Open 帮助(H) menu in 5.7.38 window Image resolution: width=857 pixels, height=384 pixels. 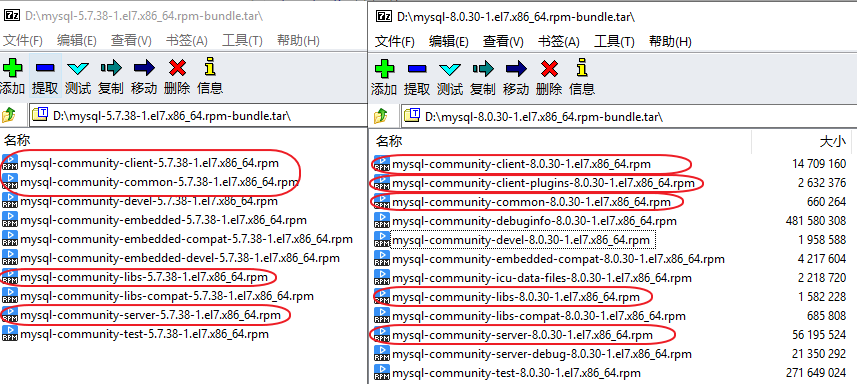(x=298, y=40)
